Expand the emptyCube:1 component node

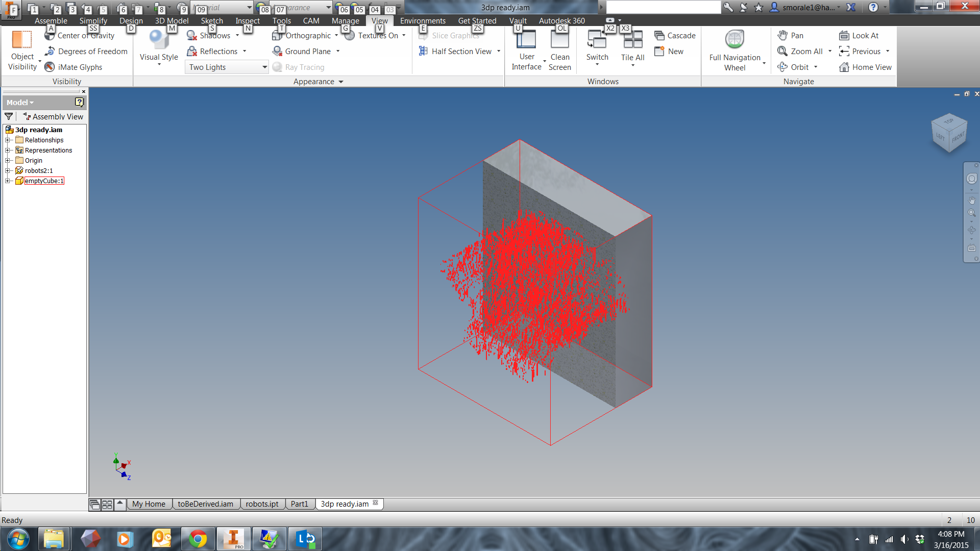click(x=8, y=181)
